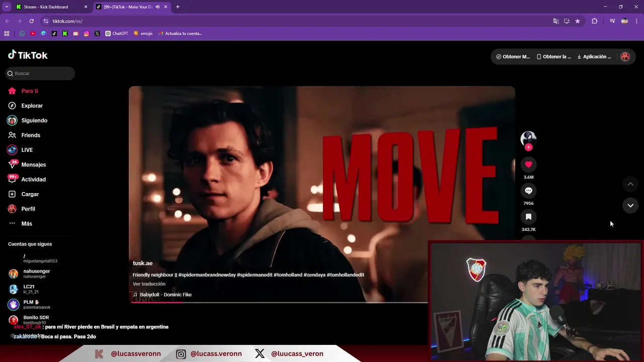Follow creator with the plus button
Image resolution: width=644 pixels, height=362 pixels.
click(x=528, y=147)
